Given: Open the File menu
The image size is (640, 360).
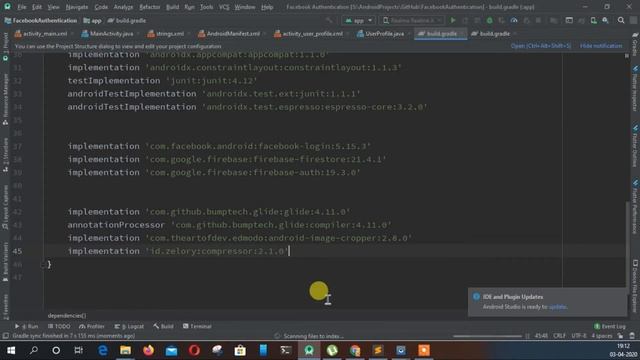Looking at the screenshot, I should click(x=22, y=7).
